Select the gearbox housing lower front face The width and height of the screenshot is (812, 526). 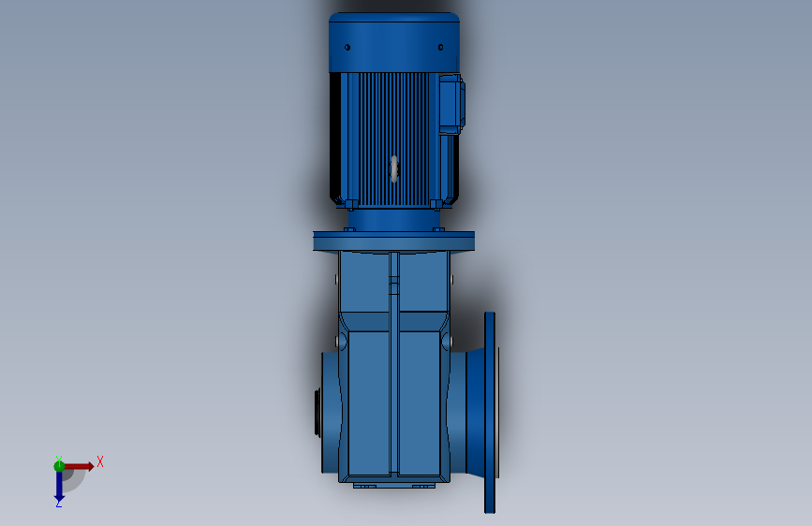point(394,402)
